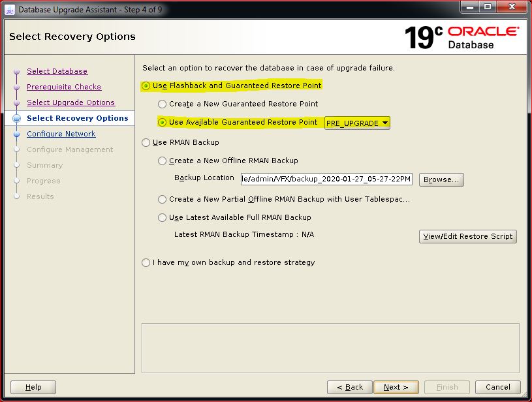Go to Select Database step in sidebar
Viewport: 532px width, 402px height.
[x=57, y=71]
